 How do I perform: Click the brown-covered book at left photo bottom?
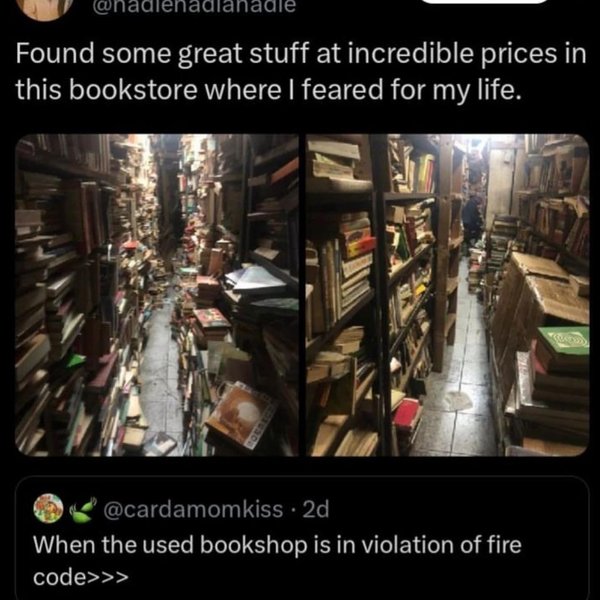(x=241, y=414)
